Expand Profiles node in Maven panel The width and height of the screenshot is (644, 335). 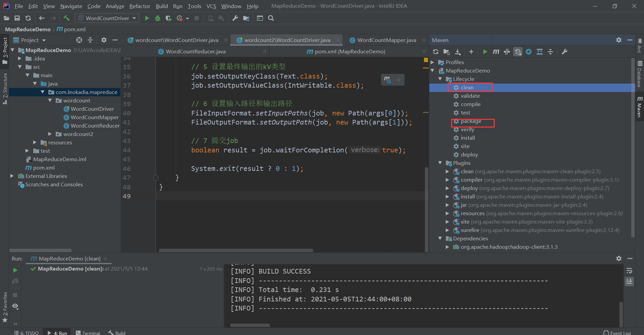point(433,62)
